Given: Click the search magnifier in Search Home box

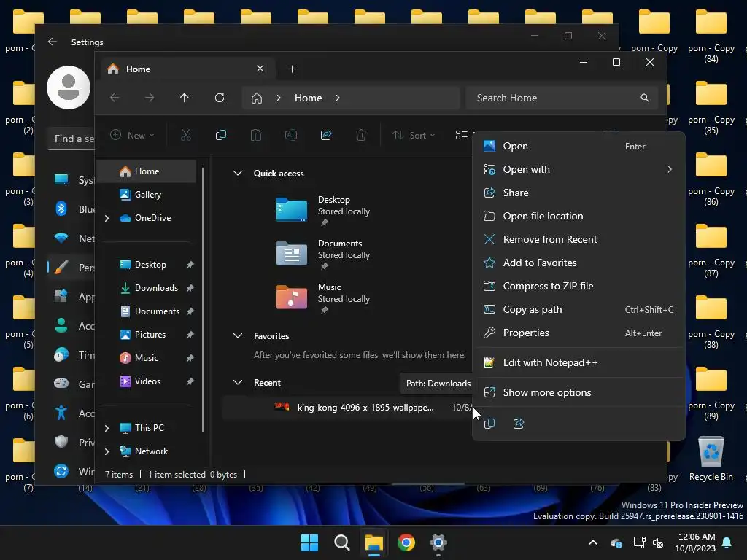Looking at the screenshot, I should pos(645,98).
